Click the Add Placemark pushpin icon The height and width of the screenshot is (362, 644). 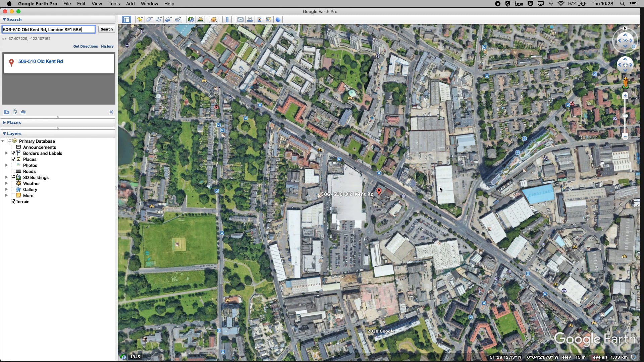pyautogui.click(x=140, y=19)
